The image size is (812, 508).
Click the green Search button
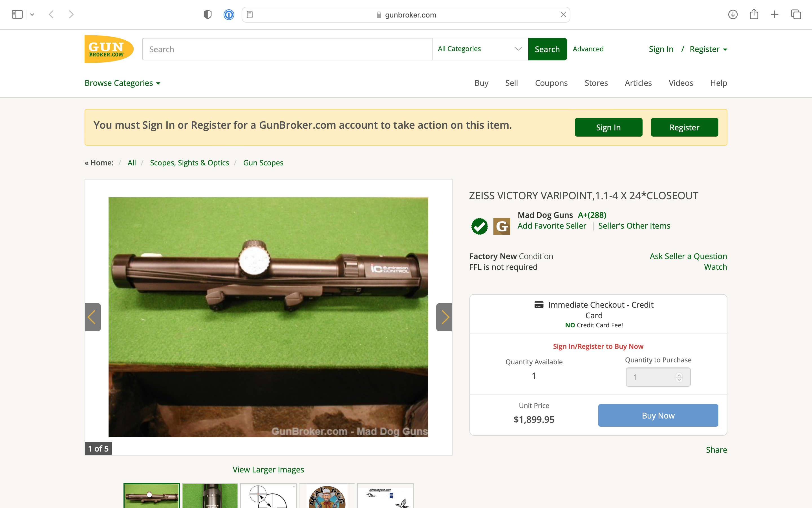tap(548, 49)
